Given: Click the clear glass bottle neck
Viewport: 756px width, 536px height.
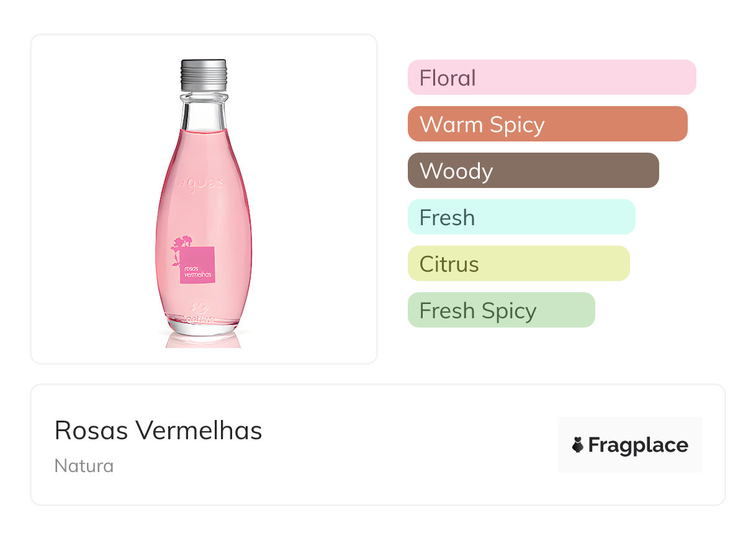Looking at the screenshot, I should pyautogui.click(x=204, y=112).
